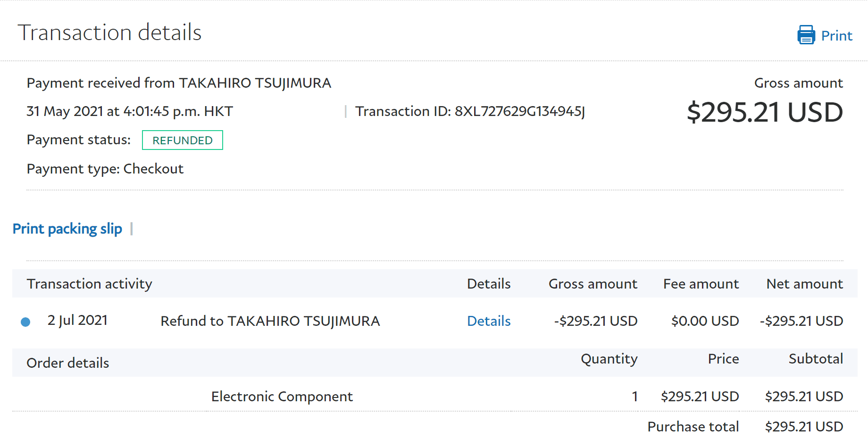This screenshot has height=447, width=868.
Task: Click the Transaction details page heading
Action: pos(109,33)
